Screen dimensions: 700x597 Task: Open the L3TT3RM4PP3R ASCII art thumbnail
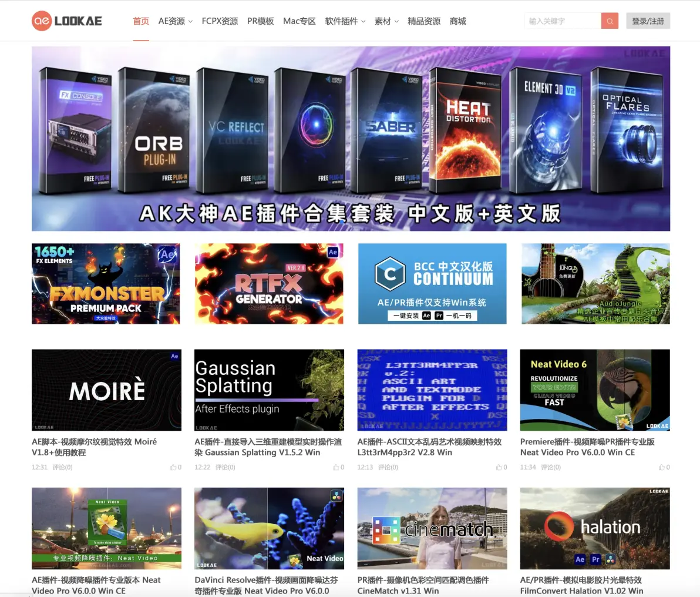(432, 390)
